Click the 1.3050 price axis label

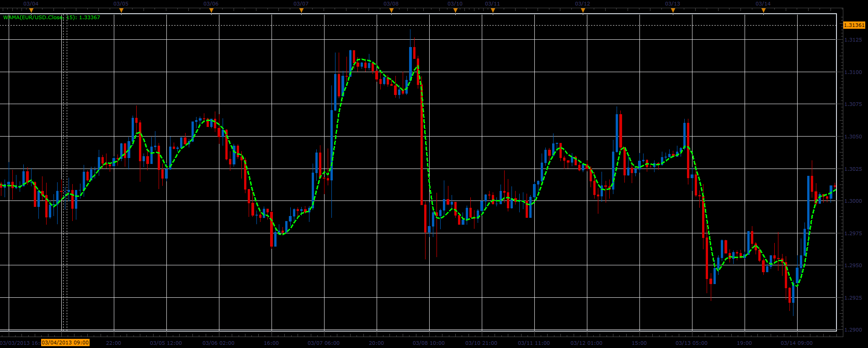click(x=853, y=137)
